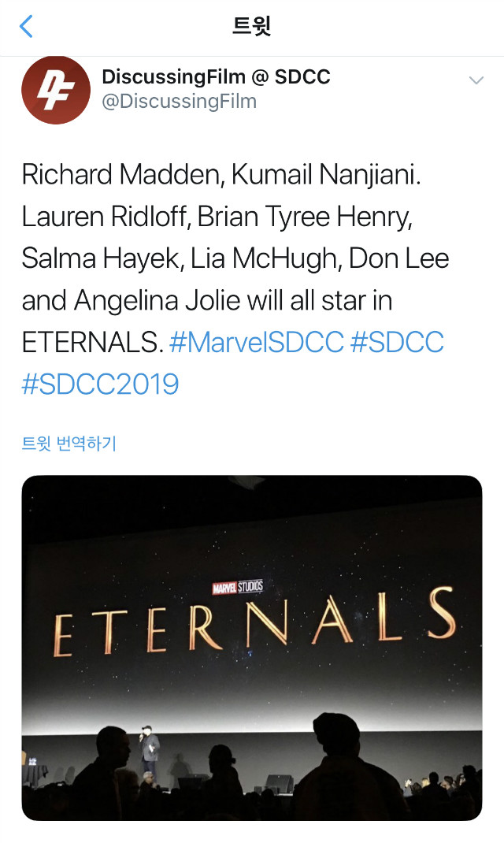Expand the tweet options chevron

[x=476, y=80]
